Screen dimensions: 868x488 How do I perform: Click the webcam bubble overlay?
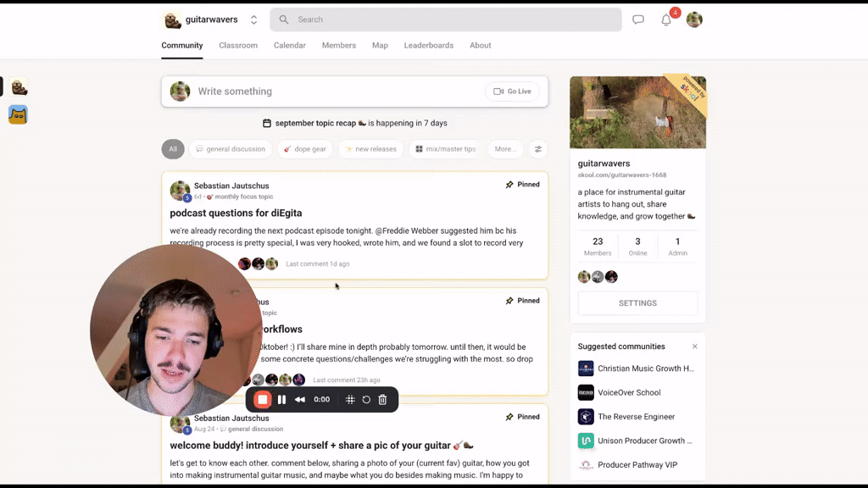pyautogui.click(x=176, y=330)
